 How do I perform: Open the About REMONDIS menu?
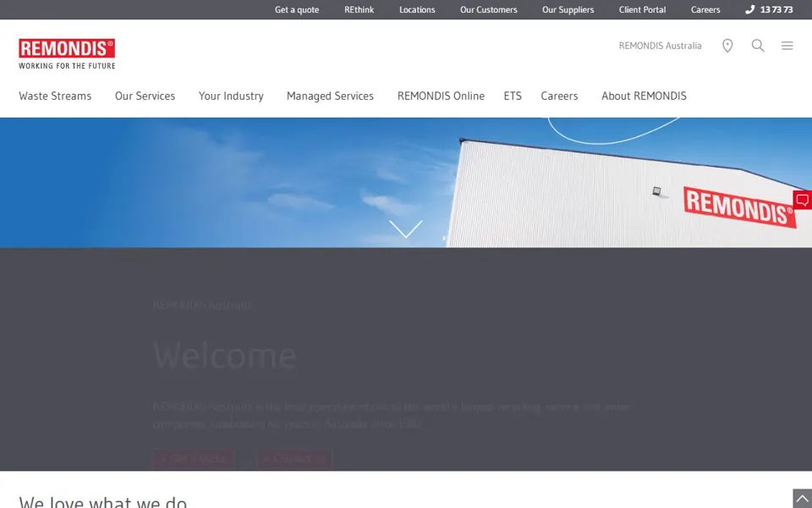[644, 96]
